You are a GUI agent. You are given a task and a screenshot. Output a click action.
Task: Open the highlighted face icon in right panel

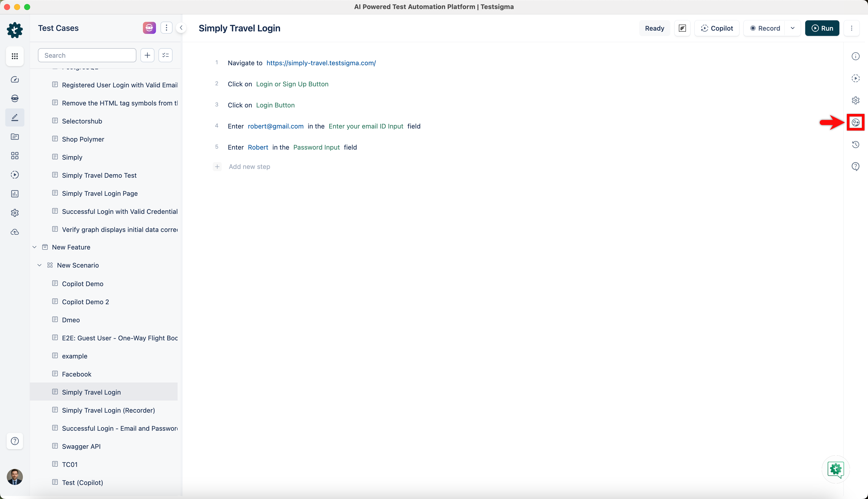(x=856, y=122)
